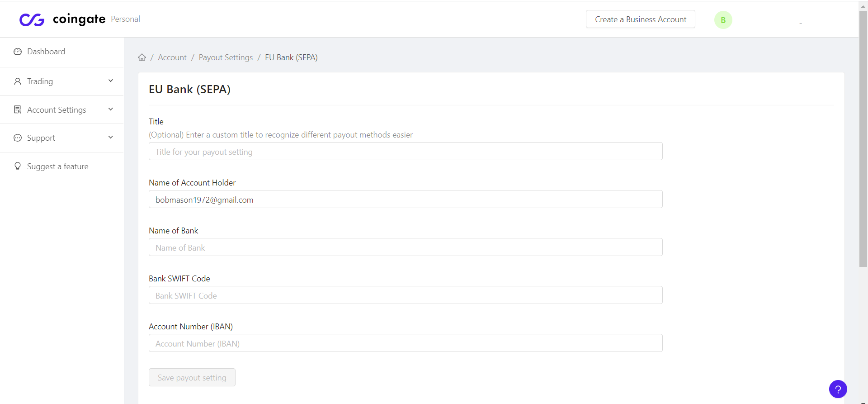Click the Account Settings document icon
The width and height of the screenshot is (868, 404).
pyautogui.click(x=18, y=109)
